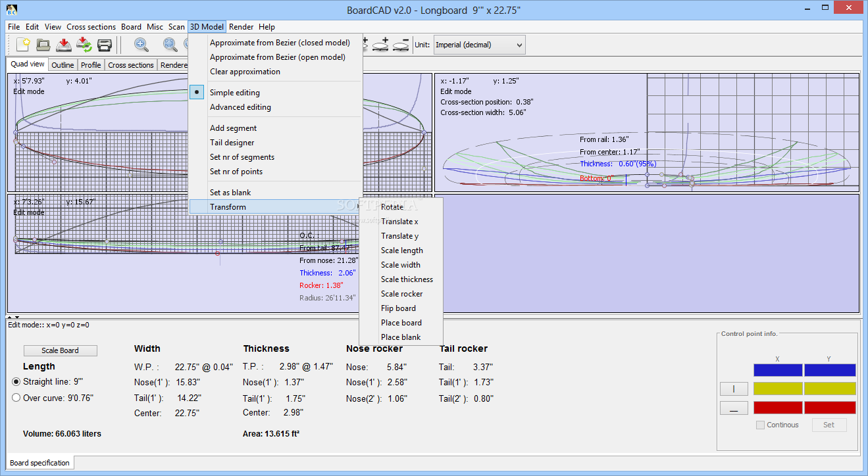Click the vertical line lock button
The height and width of the screenshot is (476, 868).
tap(734, 389)
